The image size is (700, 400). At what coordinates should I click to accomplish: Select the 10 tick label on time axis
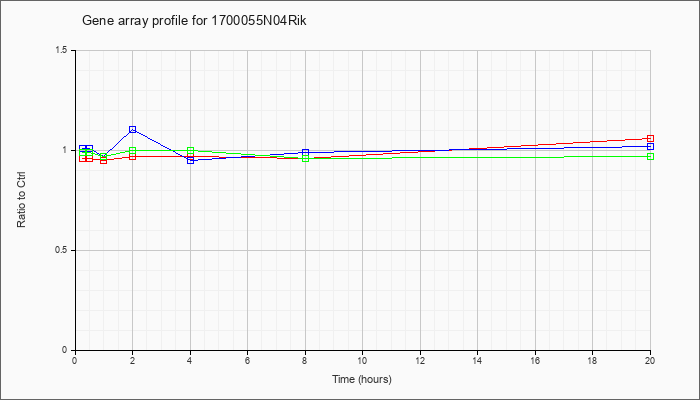point(362,360)
